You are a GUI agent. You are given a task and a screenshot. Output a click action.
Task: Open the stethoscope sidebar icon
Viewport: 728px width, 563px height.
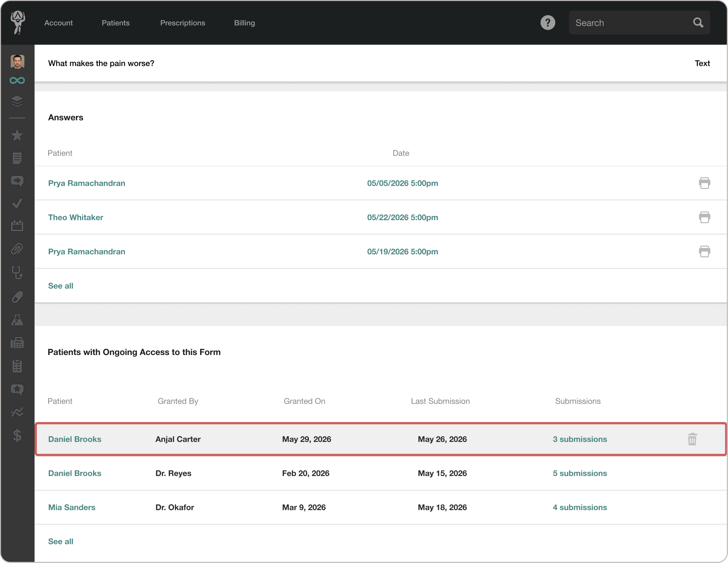click(17, 273)
